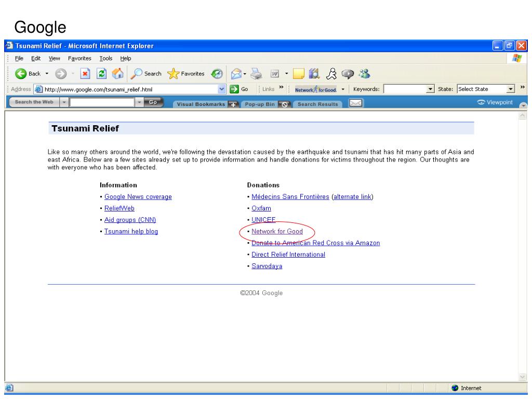
Task: Open the Oxfam donation link
Action: (x=261, y=208)
